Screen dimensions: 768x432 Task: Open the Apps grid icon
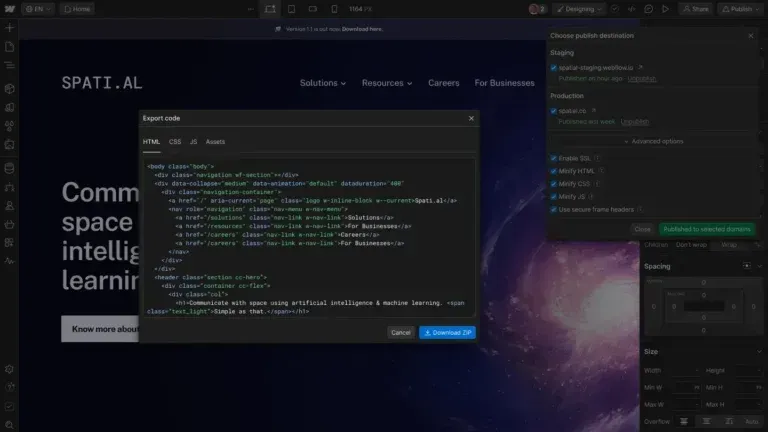click(x=9, y=242)
